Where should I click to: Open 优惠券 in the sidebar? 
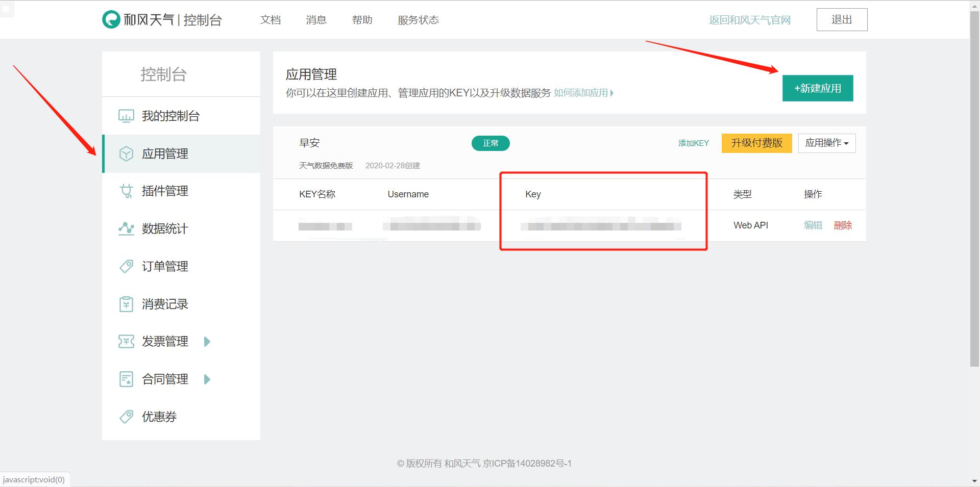(181, 417)
